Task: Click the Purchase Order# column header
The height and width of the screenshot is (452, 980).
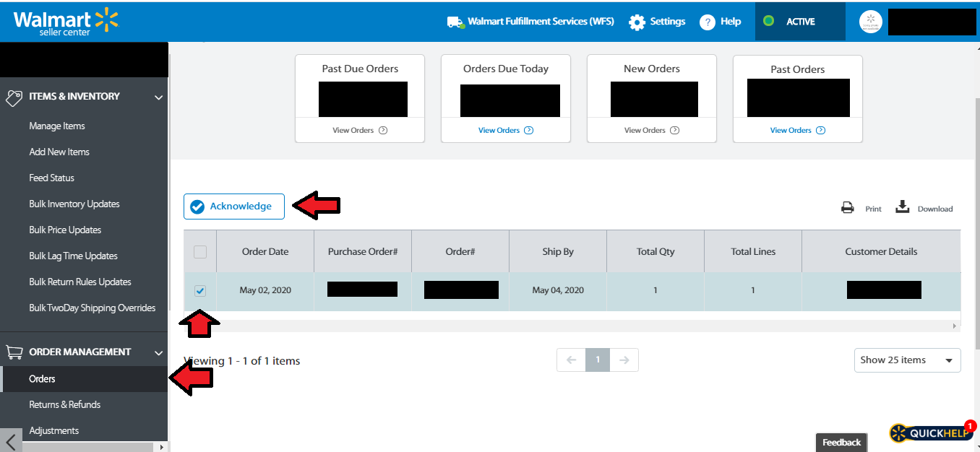Action: [363, 251]
